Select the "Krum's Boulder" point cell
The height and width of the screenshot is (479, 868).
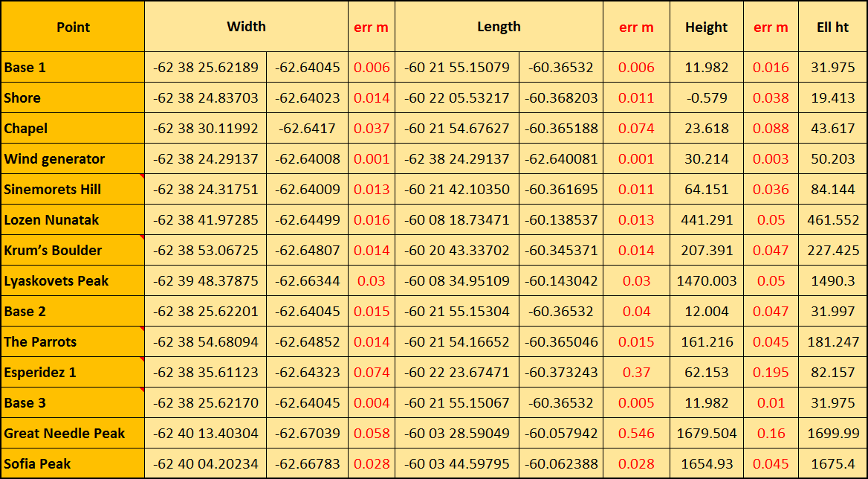(x=53, y=251)
